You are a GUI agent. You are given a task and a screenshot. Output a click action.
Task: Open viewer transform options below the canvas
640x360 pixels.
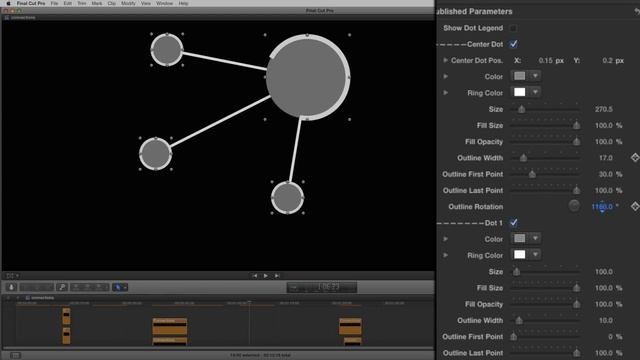click(12, 276)
